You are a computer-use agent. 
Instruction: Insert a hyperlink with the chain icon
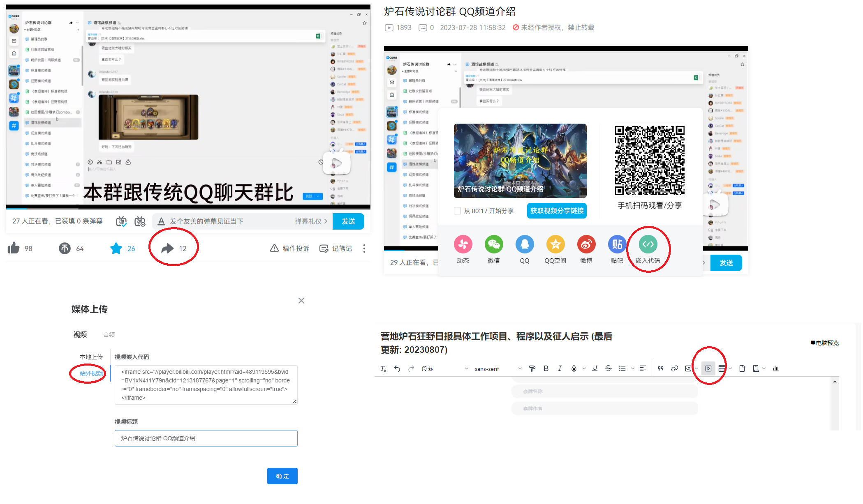pos(675,369)
